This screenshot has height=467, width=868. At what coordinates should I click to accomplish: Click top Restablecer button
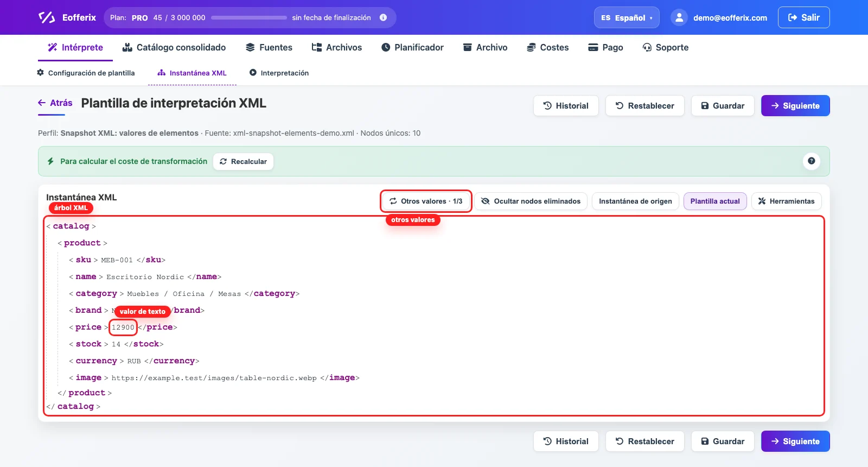click(x=645, y=106)
